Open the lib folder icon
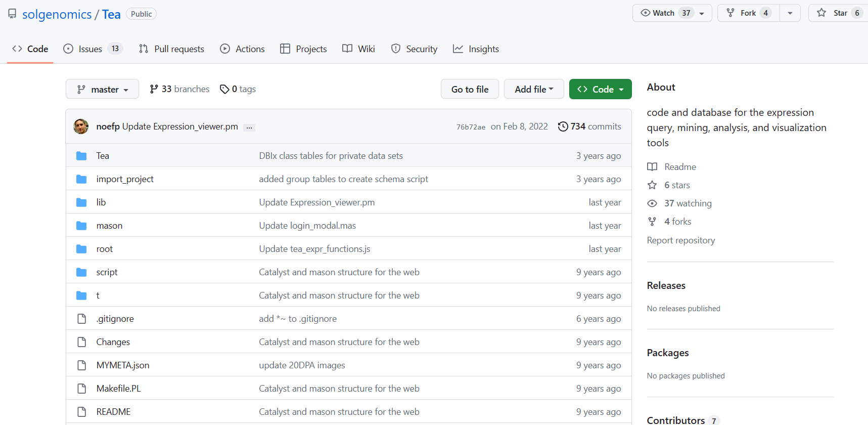This screenshot has width=868, height=425. 81,202
